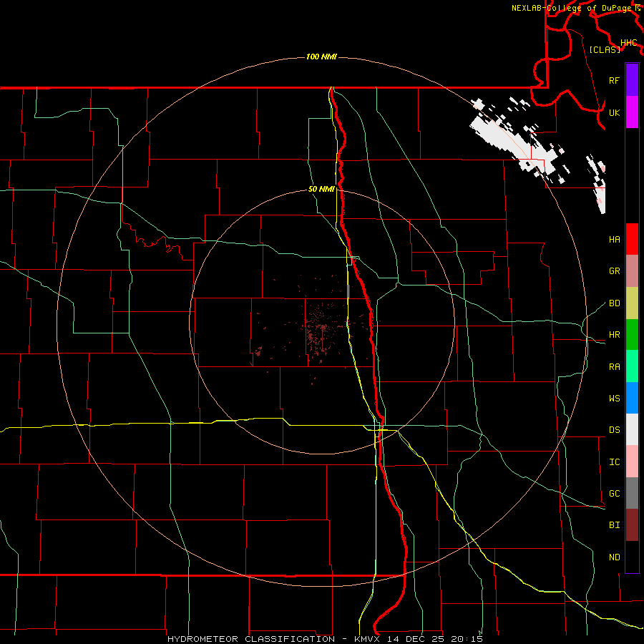
Task: Click the "KMVX" station identifier
Action: click(x=368, y=639)
